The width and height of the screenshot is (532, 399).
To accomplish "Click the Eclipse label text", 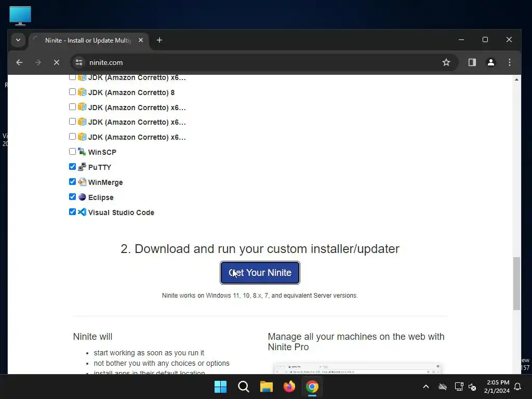I will tap(101, 197).
